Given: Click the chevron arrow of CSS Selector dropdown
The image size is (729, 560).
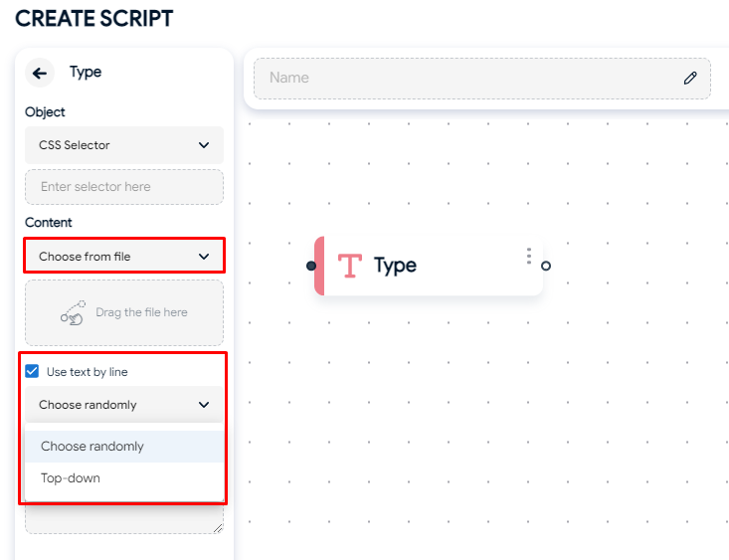Looking at the screenshot, I should (204, 145).
